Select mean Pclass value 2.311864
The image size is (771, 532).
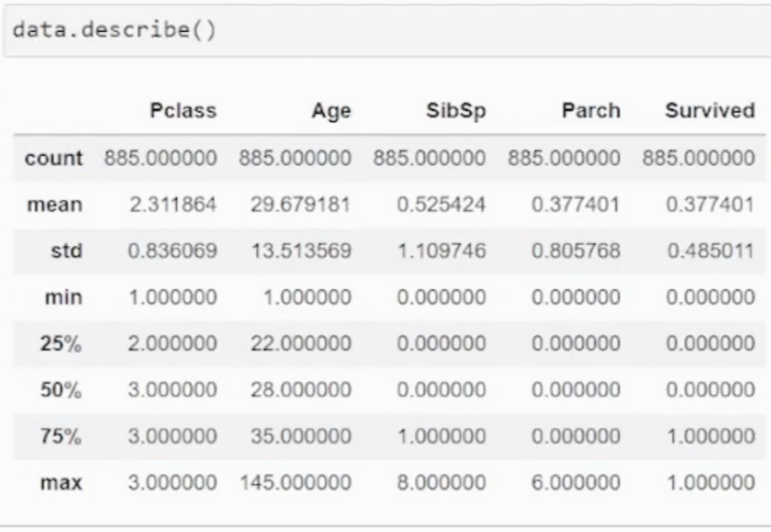pyautogui.click(x=173, y=205)
